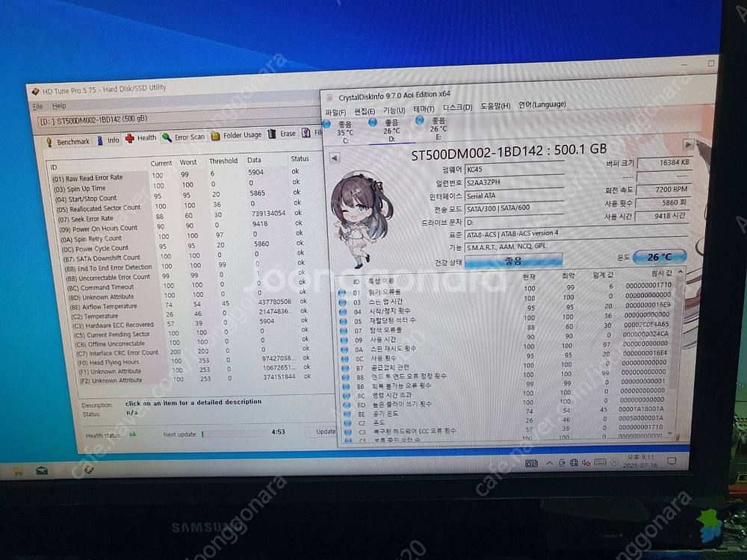Select (C5) Current Pending Sector row

point(191,334)
